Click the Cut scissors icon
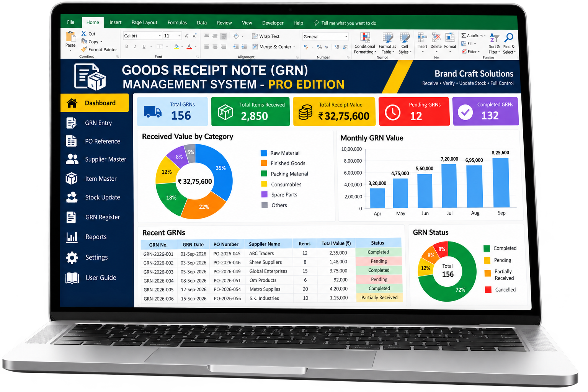Image resolution: width=588 pixels, height=392 pixels. pos(84,34)
